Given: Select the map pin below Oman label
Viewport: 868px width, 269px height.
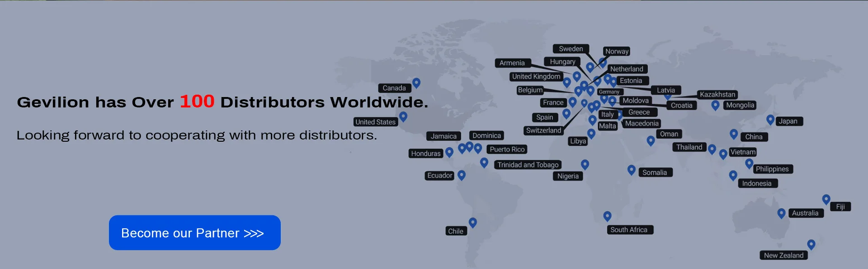Looking at the screenshot, I should tap(651, 141).
